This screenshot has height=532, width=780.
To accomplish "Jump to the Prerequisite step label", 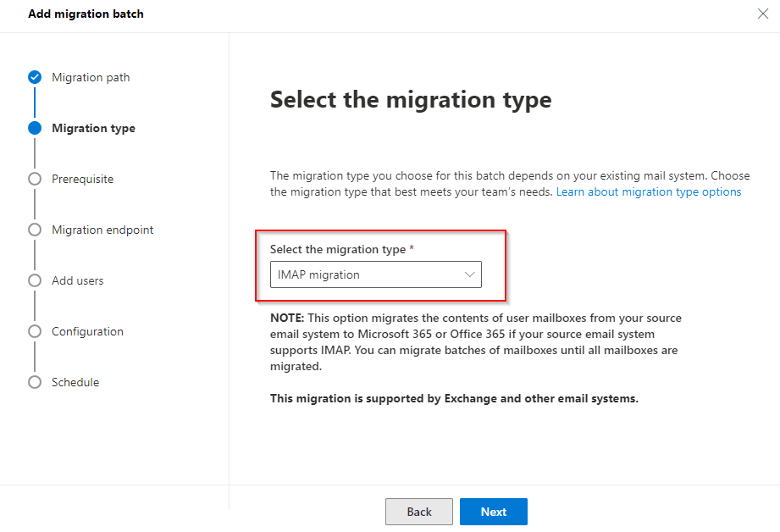I will [x=82, y=179].
